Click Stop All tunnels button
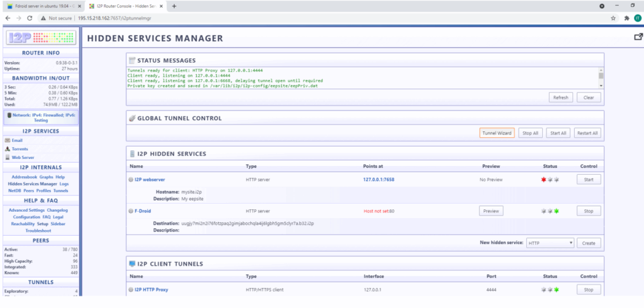 tap(531, 133)
